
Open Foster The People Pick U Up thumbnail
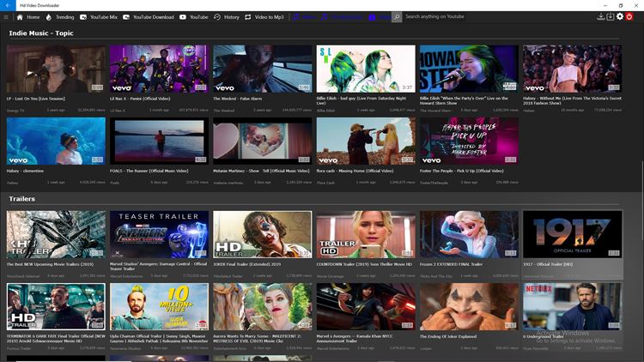(x=469, y=142)
